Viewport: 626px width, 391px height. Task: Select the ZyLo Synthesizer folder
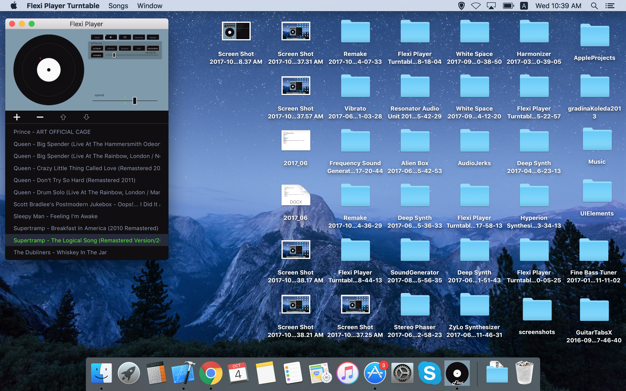tap(474, 304)
